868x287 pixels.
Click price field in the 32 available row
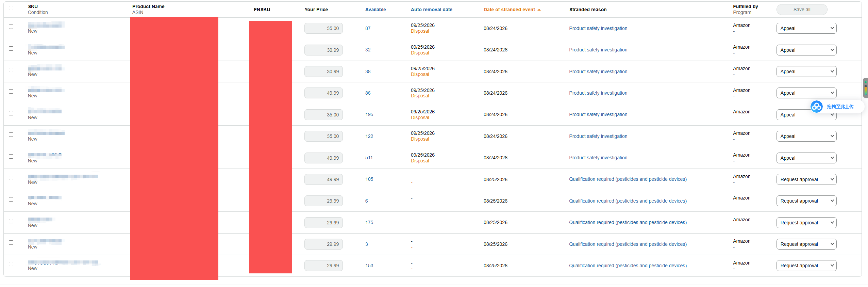point(323,50)
